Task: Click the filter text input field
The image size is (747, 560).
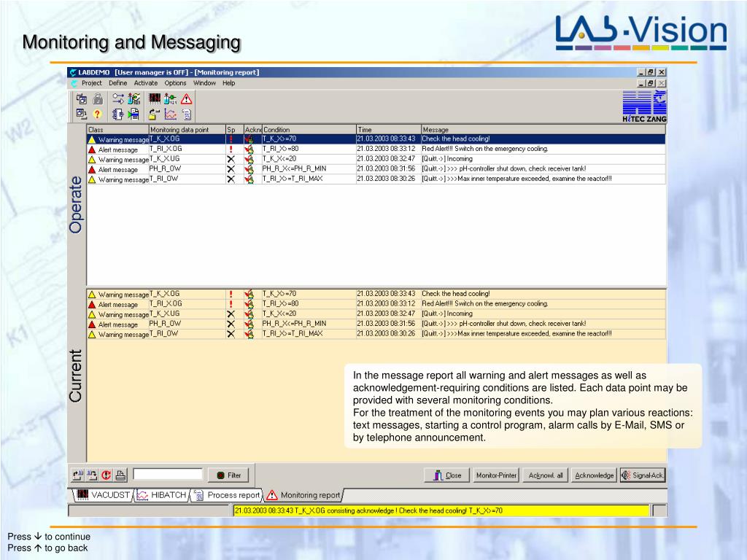Action: coord(168,474)
